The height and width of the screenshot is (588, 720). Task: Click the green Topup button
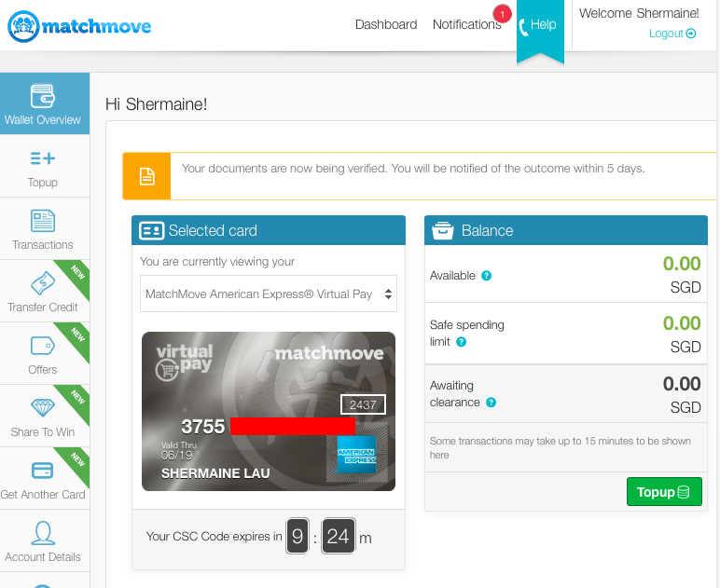(664, 492)
